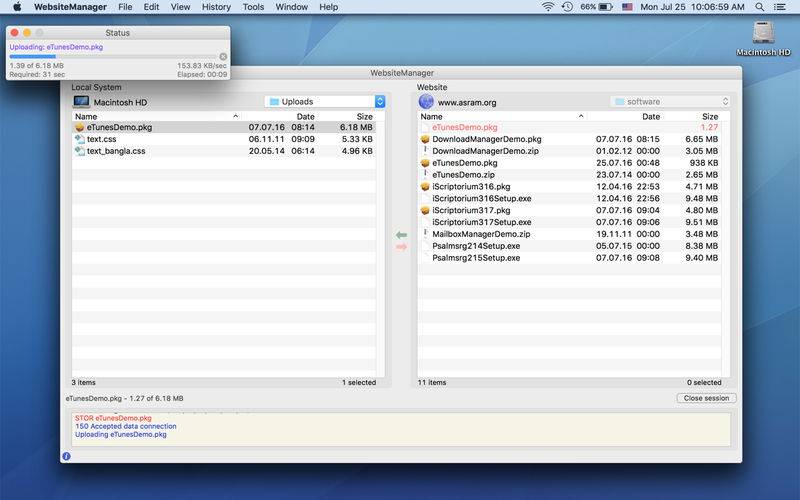Open the File menu
This screenshot has width=800, height=500.
tap(125, 7)
